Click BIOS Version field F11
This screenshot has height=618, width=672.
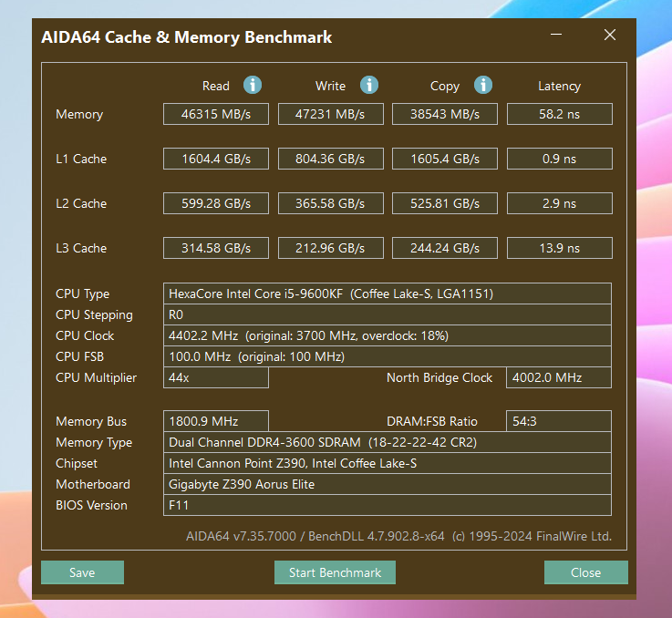(x=388, y=505)
